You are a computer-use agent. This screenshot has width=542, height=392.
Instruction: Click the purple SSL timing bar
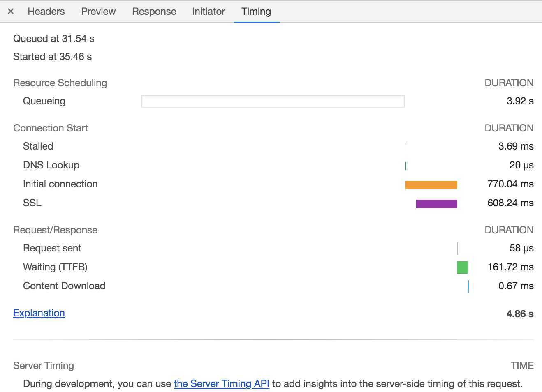(437, 204)
